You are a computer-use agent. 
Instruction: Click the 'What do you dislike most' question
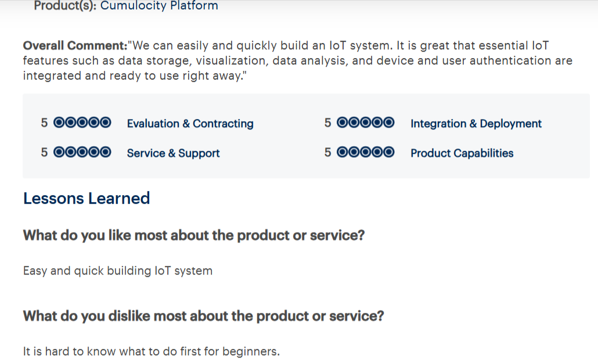tap(203, 316)
